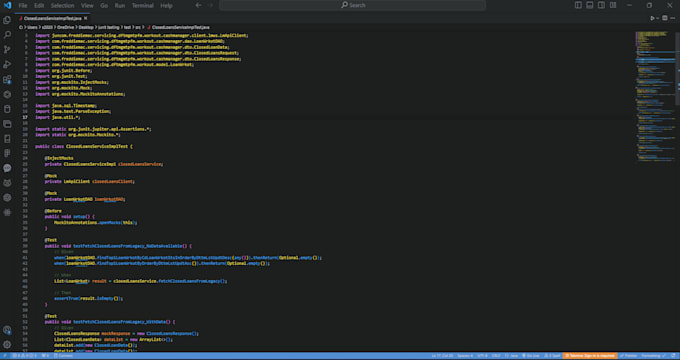Screen dimensions: 680x360
Task: Open the Manage gear in the activity bar
Action: click(x=7, y=345)
